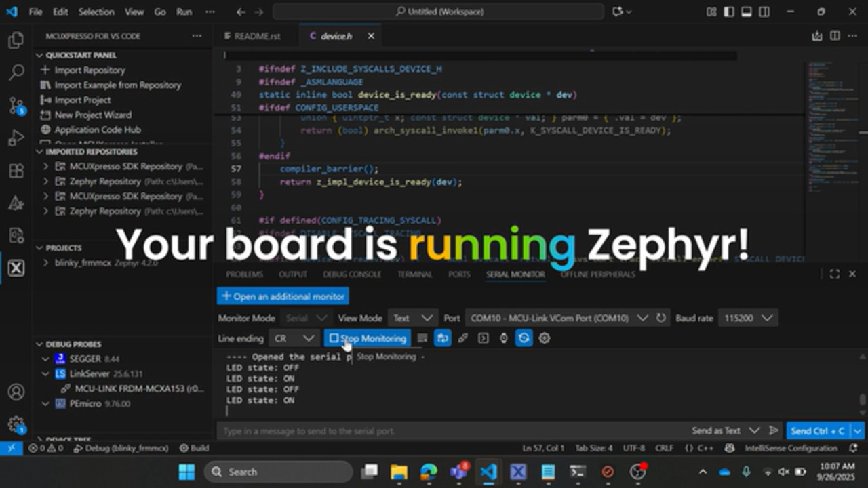Open the Port COM10 dropdown
Viewport: 868px width, 488px height.
(x=559, y=318)
